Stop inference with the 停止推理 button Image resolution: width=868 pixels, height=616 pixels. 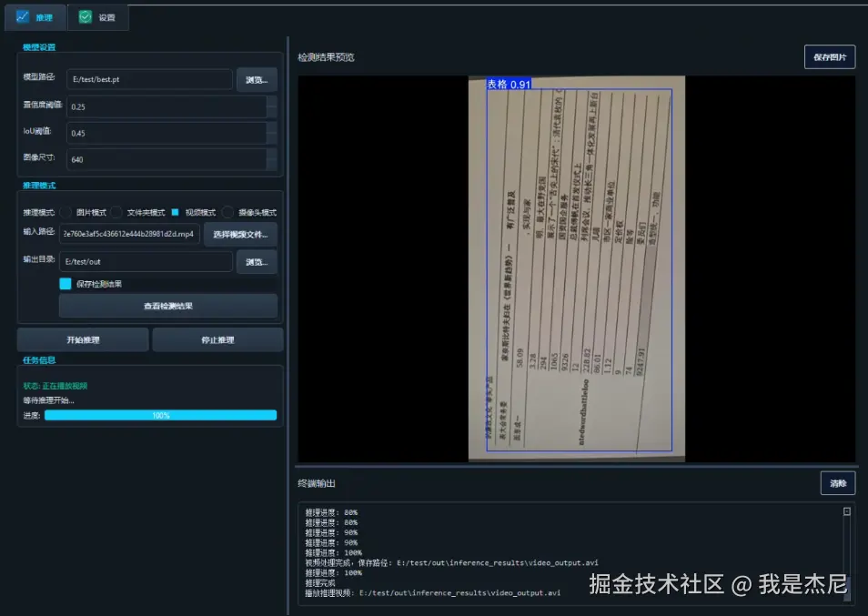[x=218, y=339]
